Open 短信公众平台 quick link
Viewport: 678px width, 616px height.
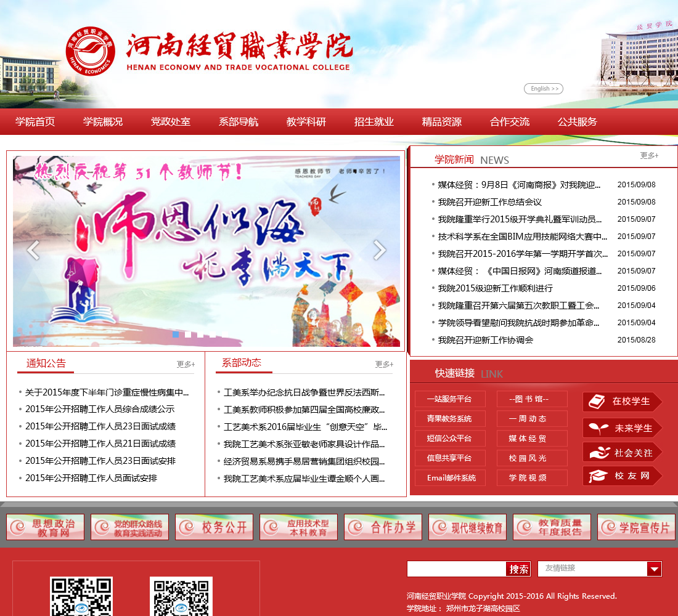450,439
